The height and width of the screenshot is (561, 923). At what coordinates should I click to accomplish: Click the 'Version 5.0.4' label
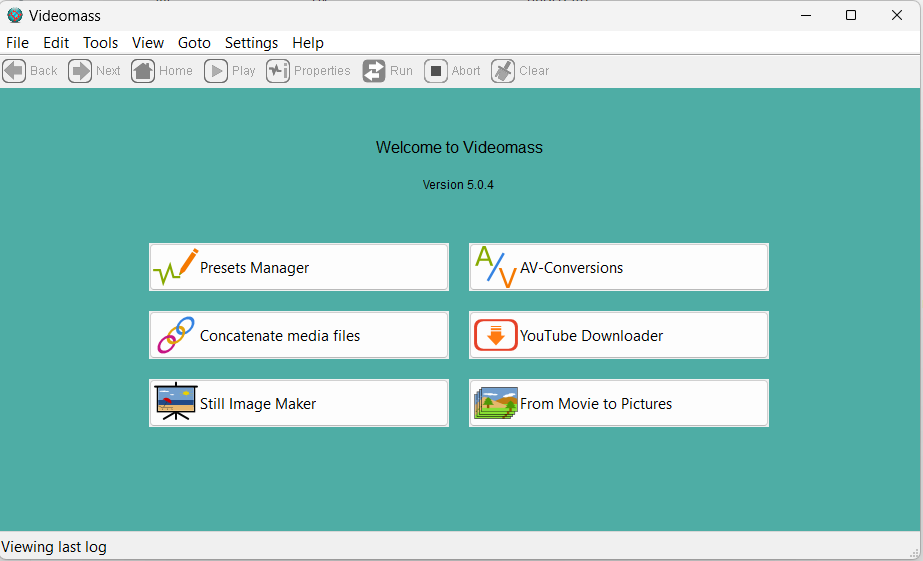[458, 185]
